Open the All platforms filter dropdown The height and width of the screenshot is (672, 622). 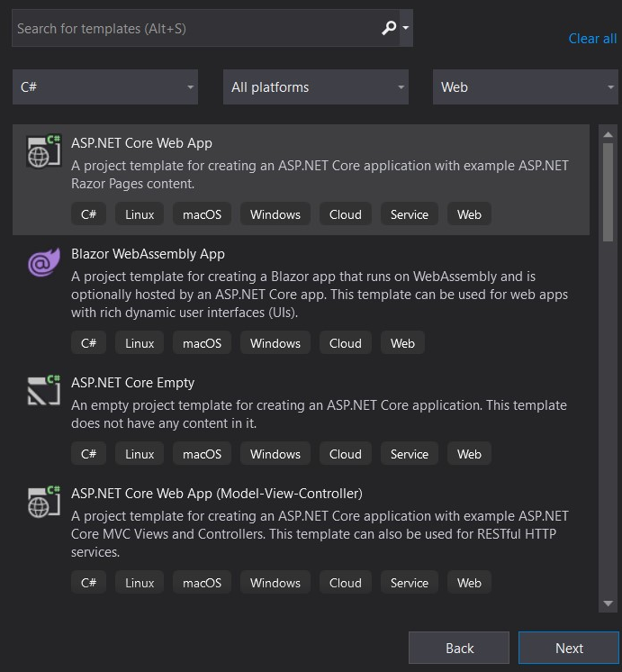[316, 87]
